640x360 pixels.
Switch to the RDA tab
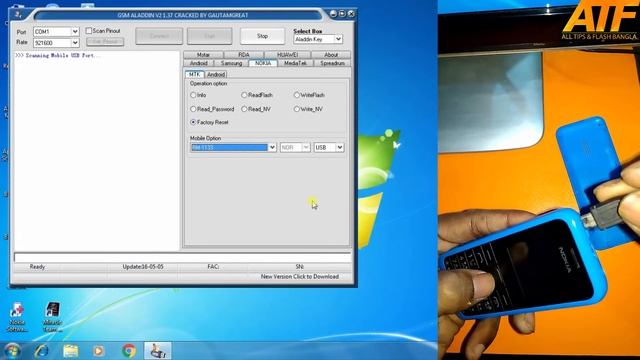pos(244,55)
